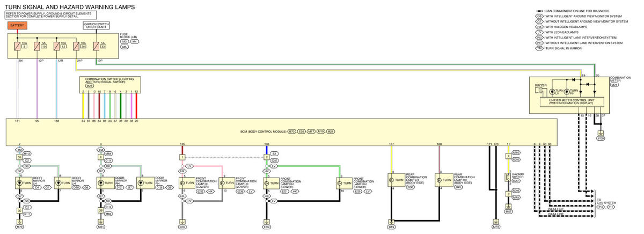Click front combination lamp LH TURN bulb E236
This screenshot has width=644, height=234.
tap(226, 182)
